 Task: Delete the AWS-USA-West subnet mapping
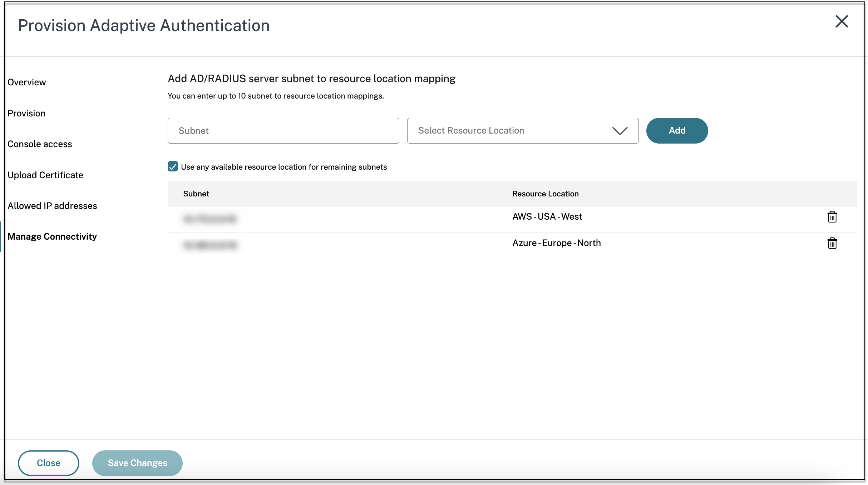click(832, 217)
